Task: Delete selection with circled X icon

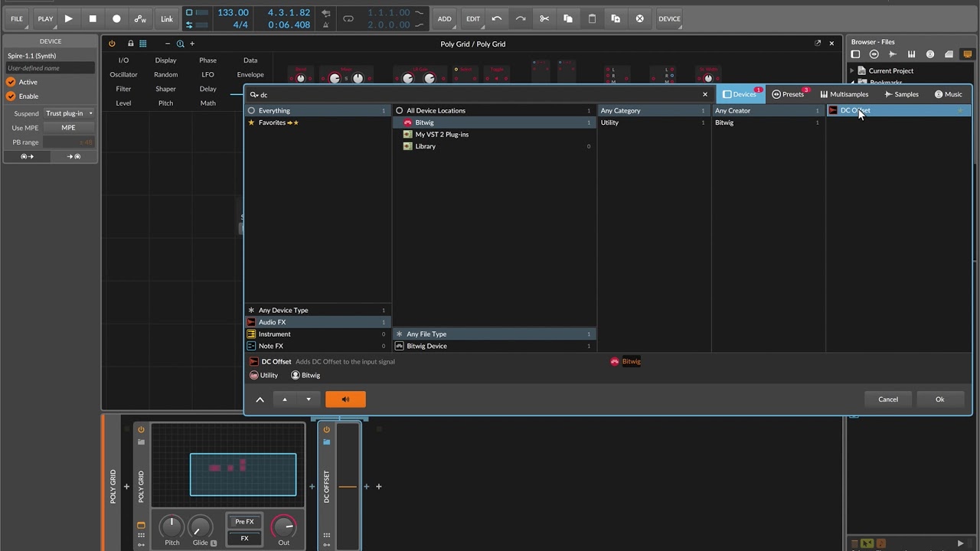Action: pos(640,18)
